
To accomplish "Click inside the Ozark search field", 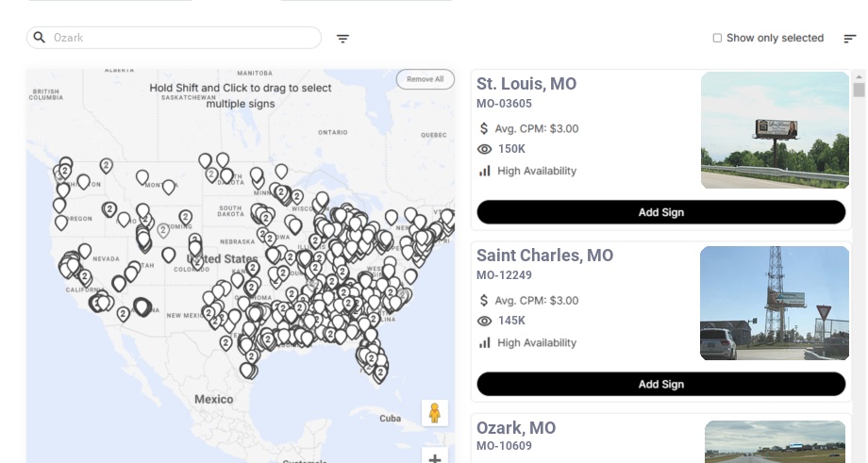I will pos(179,38).
